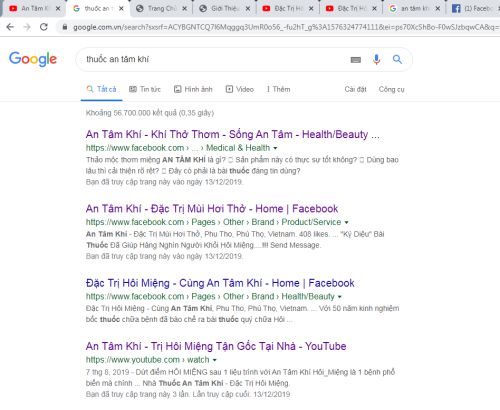
Task: Open 'Cài đặt' search settings
Action: [355, 89]
